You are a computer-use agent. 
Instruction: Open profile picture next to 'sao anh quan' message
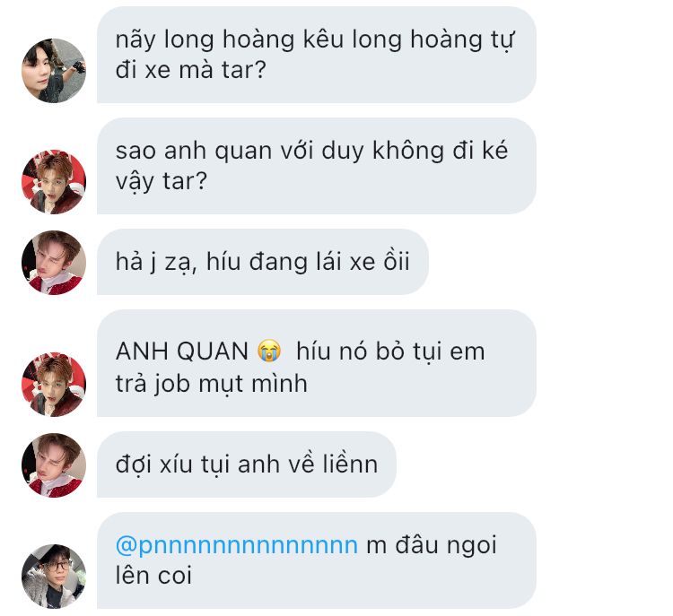tap(54, 182)
